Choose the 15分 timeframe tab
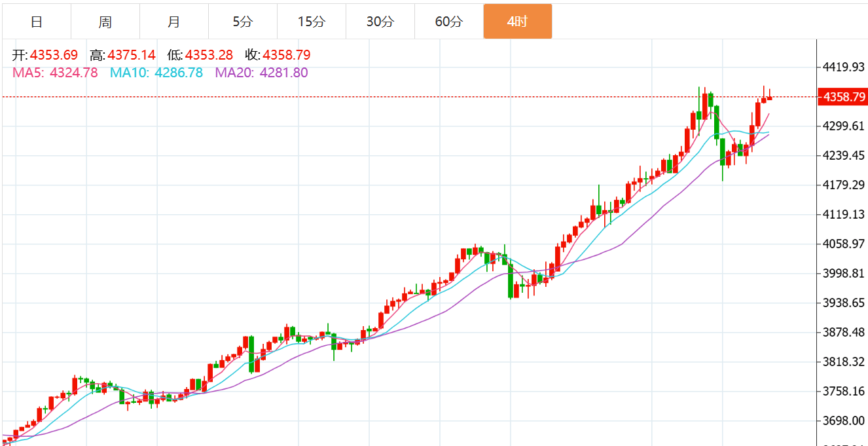Image resolution: width=868 pixels, height=446 pixels. coord(311,22)
